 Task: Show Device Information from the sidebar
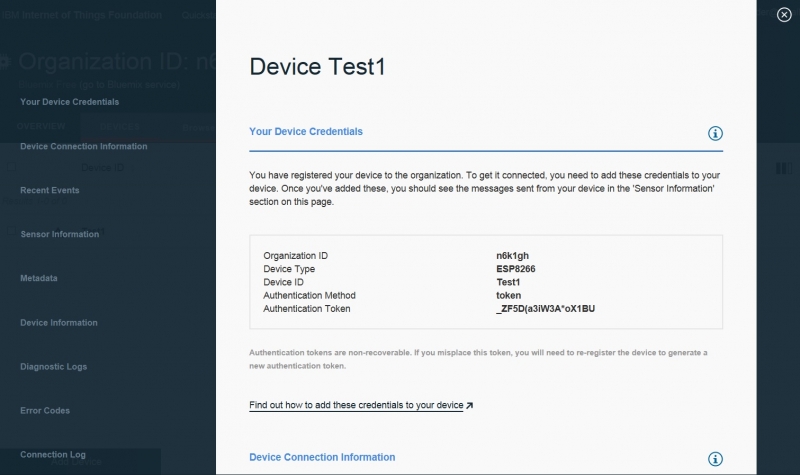(x=59, y=323)
